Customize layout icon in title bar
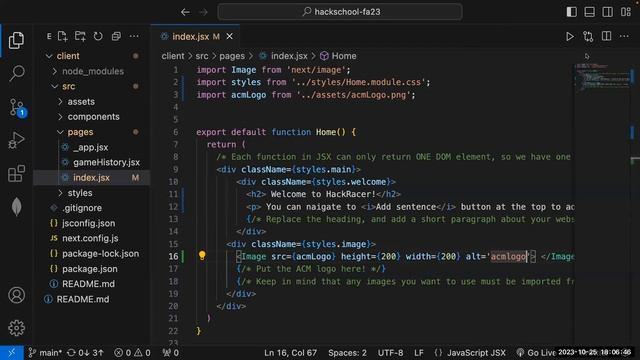Image resolution: width=640 pixels, height=360 pixels. [626, 12]
